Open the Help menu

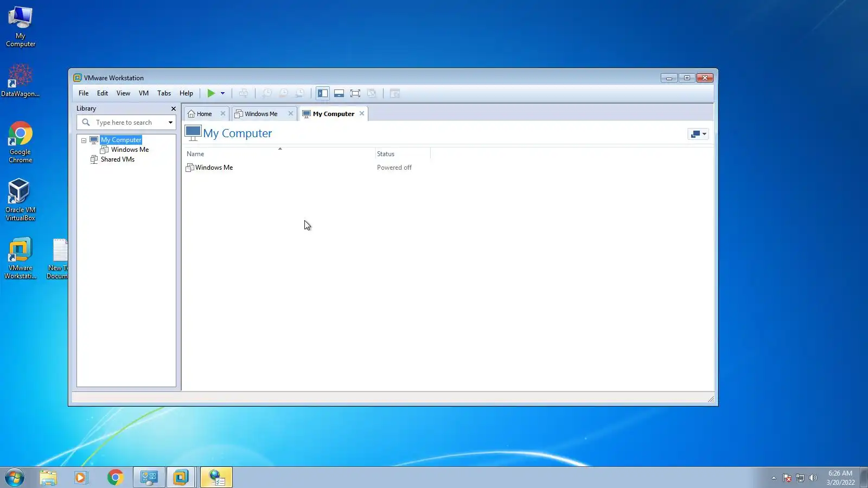click(186, 93)
